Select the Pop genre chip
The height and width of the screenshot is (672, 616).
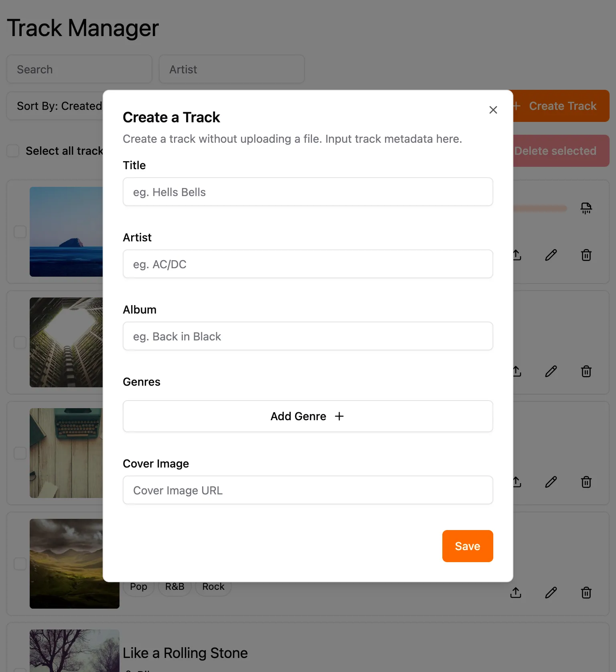click(x=138, y=587)
